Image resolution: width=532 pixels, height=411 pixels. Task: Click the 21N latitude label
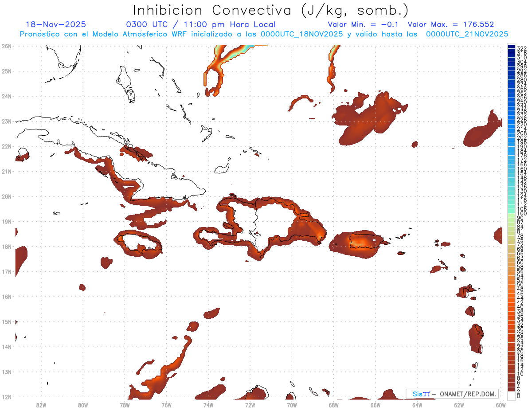pyautogui.click(x=7, y=171)
